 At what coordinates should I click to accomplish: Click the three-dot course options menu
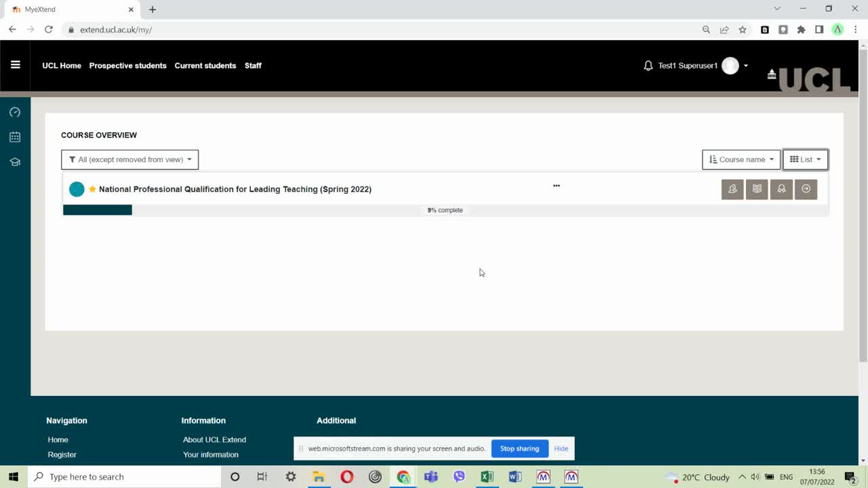pyautogui.click(x=556, y=186)
